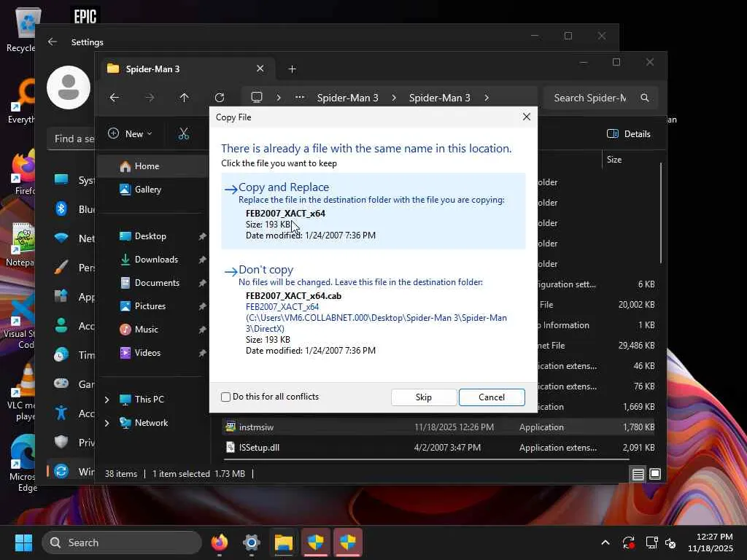
Task: Close the Spider-Man 3 tab
Action: click(x=260, y=69)
